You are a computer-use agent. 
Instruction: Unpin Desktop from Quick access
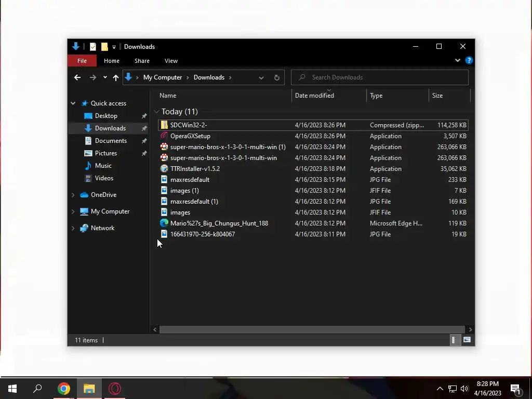pos(144,116)
